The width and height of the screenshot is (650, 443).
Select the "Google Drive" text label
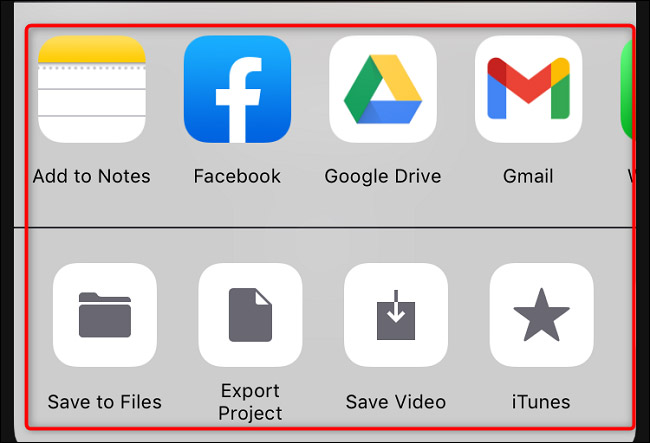pyautogui.click(x=383, y=177)
